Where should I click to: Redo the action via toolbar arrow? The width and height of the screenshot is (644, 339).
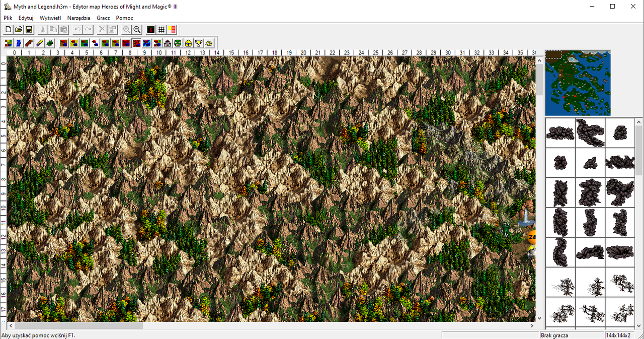pos(88,30)
